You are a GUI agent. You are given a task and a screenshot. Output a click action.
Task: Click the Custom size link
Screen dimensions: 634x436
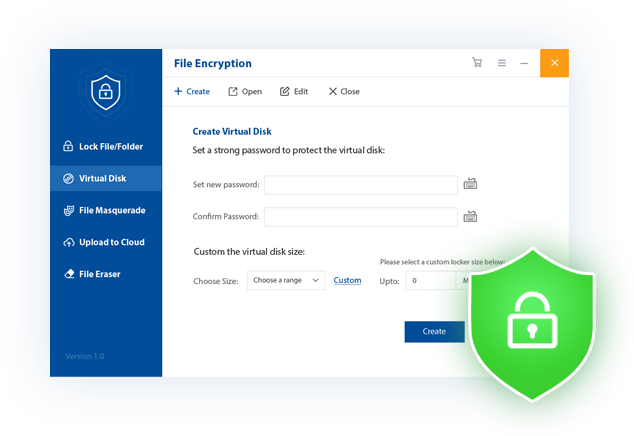point(347,281)
